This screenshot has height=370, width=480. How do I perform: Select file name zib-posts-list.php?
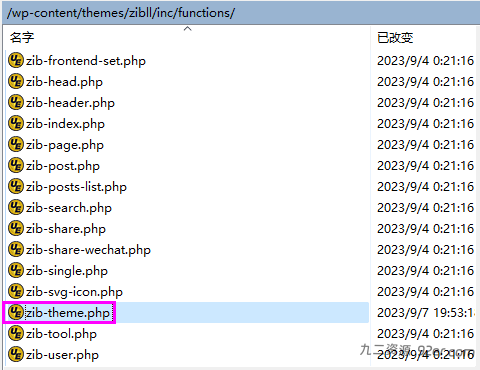pyautogui.click(x=76, y=187)
